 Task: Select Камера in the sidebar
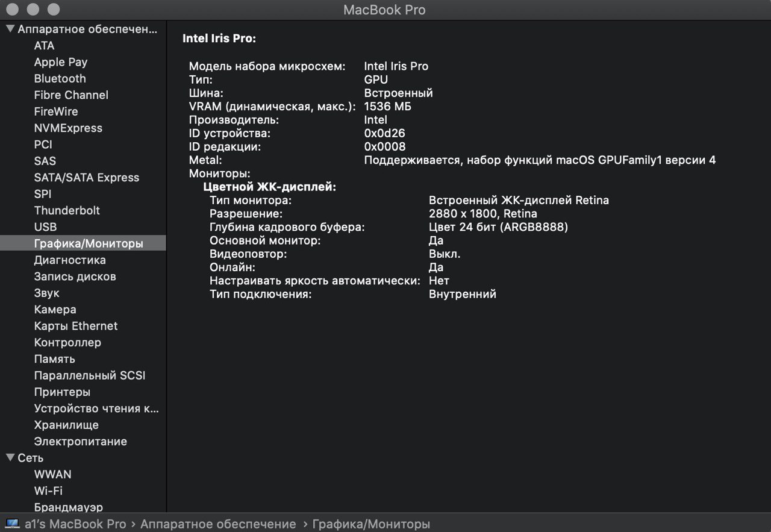coord(55,310)
